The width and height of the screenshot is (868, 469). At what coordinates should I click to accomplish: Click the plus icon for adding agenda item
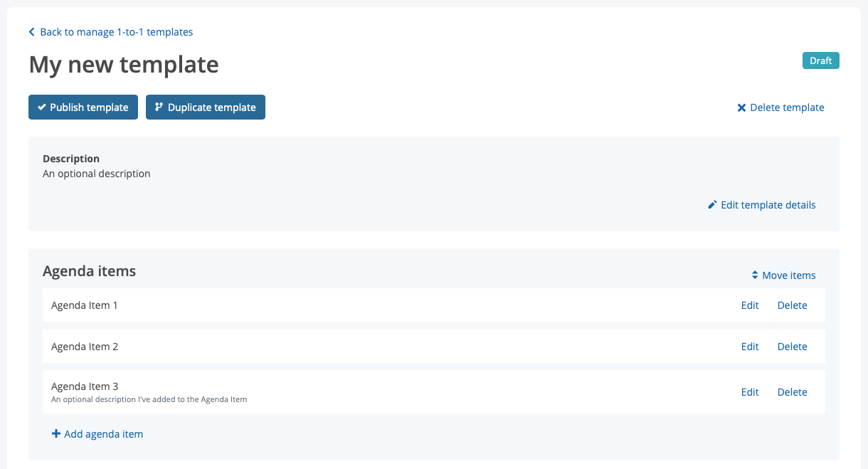[x=56, y=433]
